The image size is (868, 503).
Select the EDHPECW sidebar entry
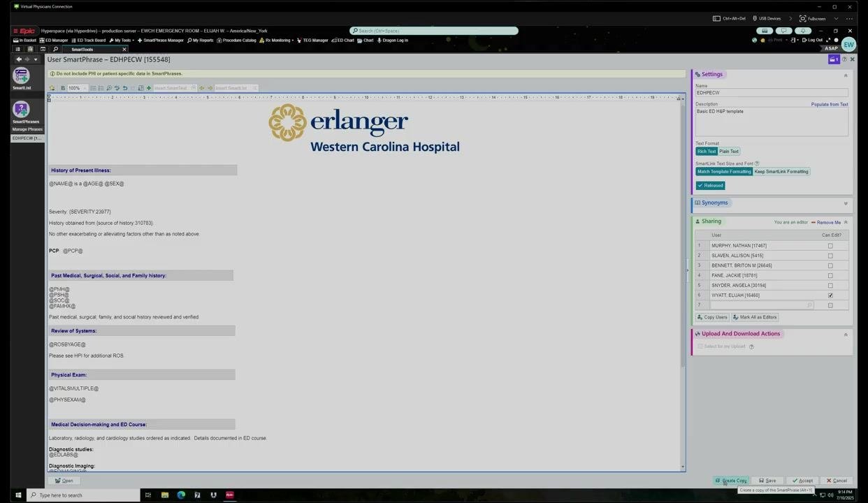point(27,138)
